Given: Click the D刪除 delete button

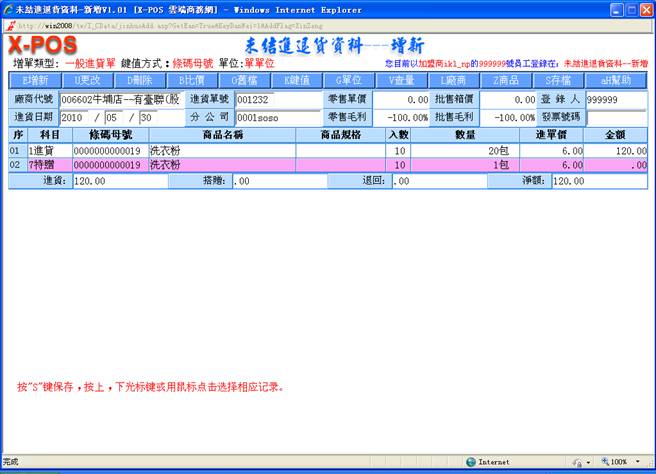Looking at the screenshot, I should coord(139,80).
